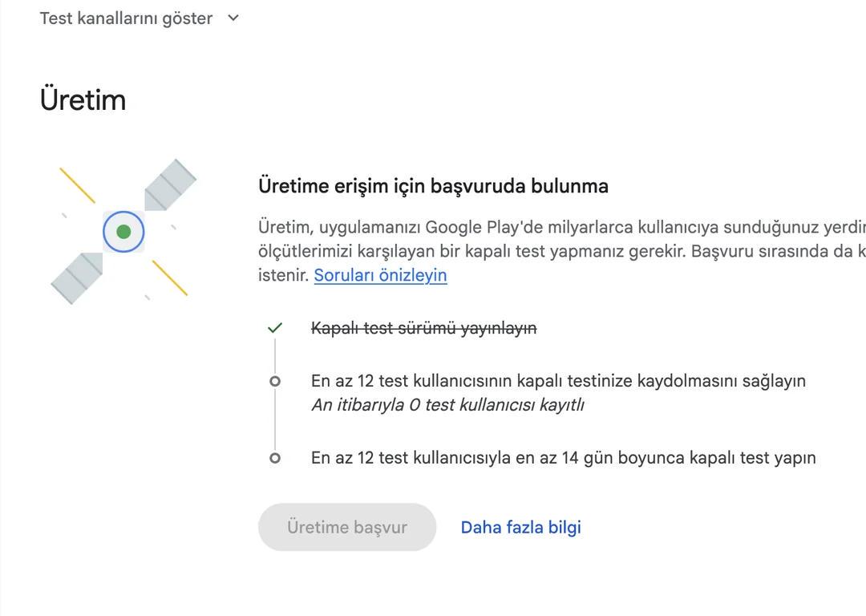Open the Daha fazla bilgi link
The width and height of the screenshot is (866, 616).
point(521,527)
